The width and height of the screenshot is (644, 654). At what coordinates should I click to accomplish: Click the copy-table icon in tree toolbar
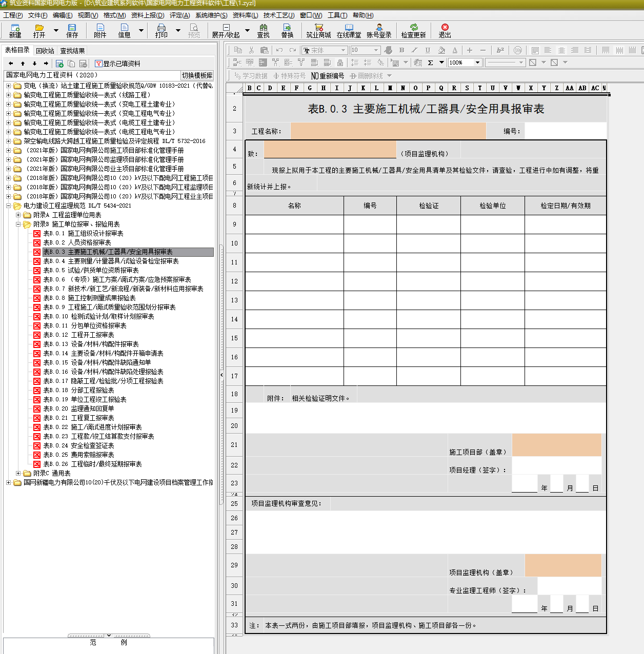[71, 64]
